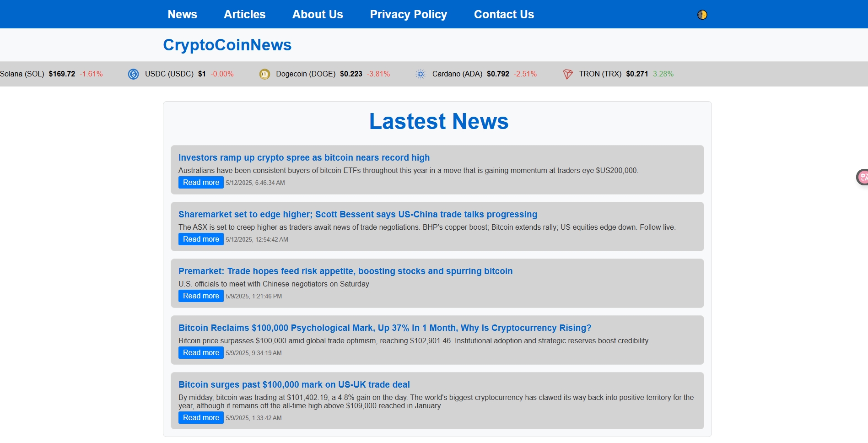Click the Cardano change -2.51%

pyautogui.click(x=525, y=74)
